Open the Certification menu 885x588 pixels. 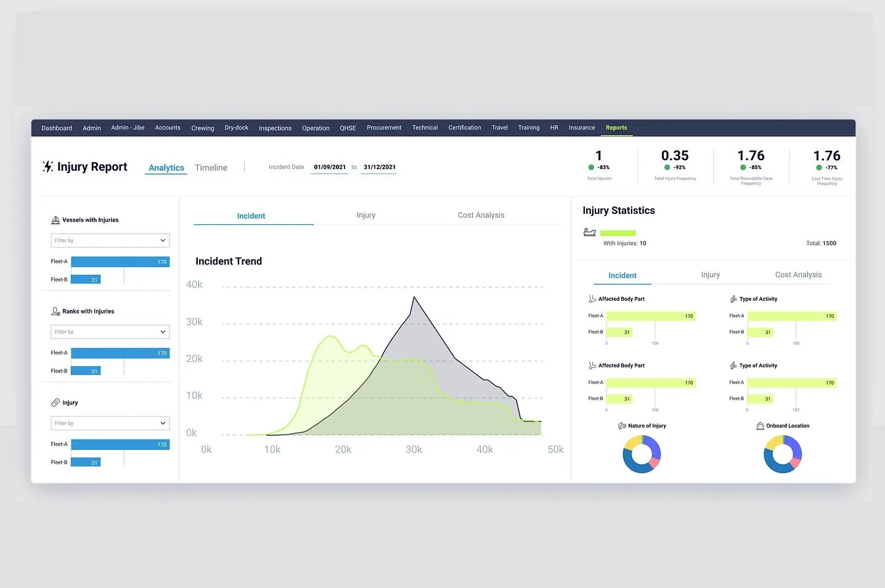point(465,128)
